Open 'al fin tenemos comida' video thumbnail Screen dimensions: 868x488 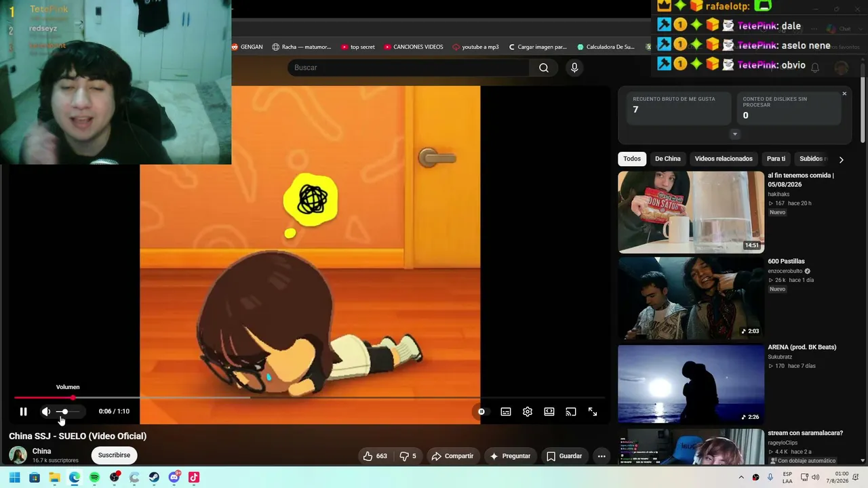pos(691,212)
